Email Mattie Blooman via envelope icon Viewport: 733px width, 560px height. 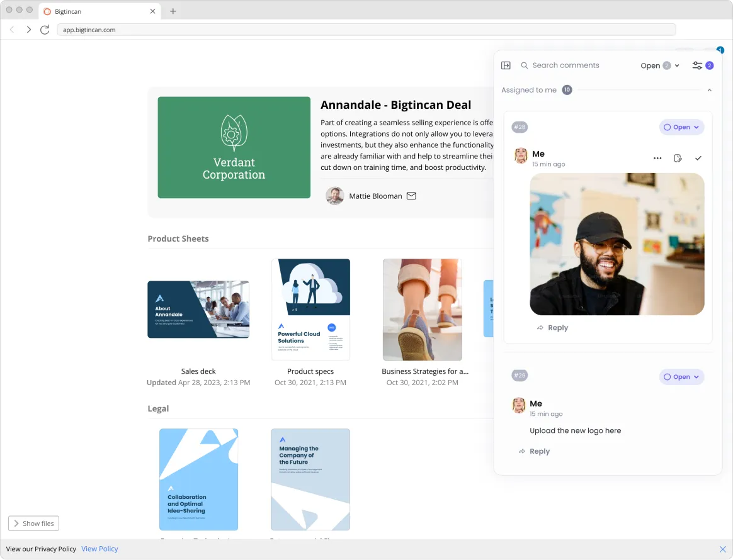point(411,196)
